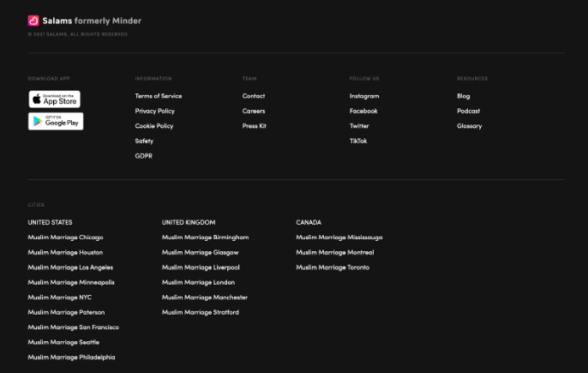Open Muslim Marriage Birmingham

(205, 238)
